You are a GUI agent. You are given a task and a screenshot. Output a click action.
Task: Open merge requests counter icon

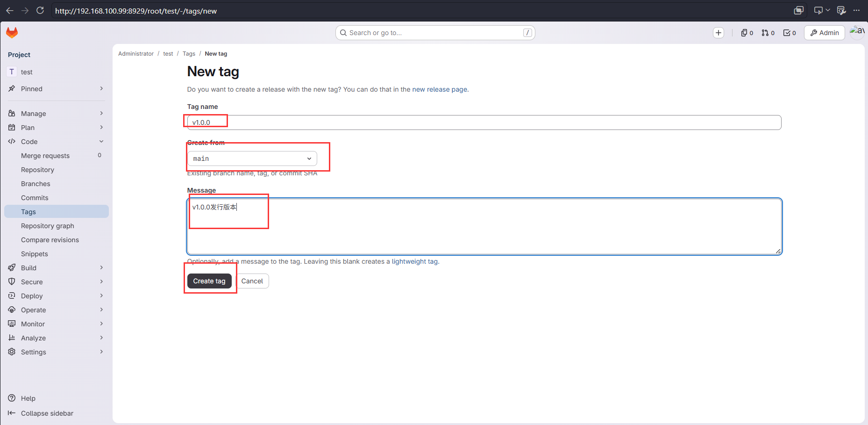(x=768, y=33)
